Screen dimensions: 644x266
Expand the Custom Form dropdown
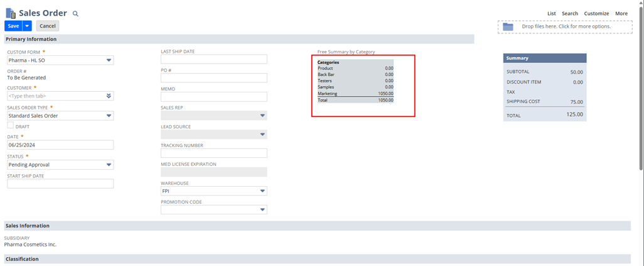[x=109, y=60]
